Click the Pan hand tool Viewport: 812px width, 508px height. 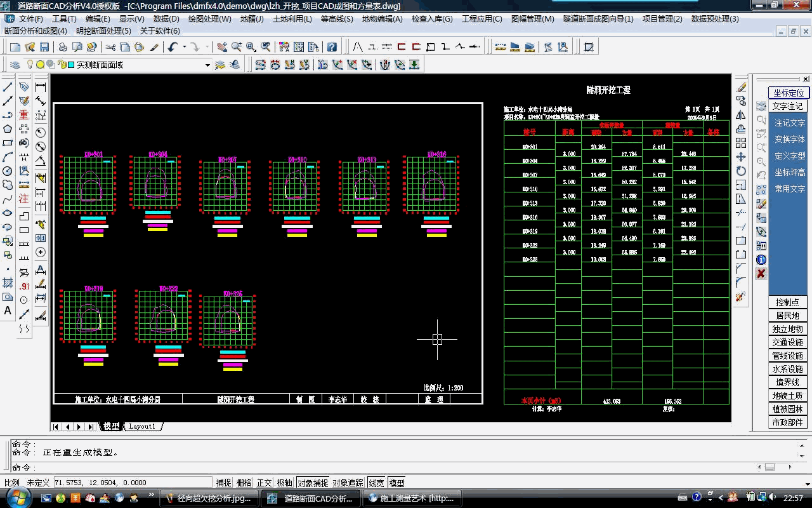[x=221, y=47]
